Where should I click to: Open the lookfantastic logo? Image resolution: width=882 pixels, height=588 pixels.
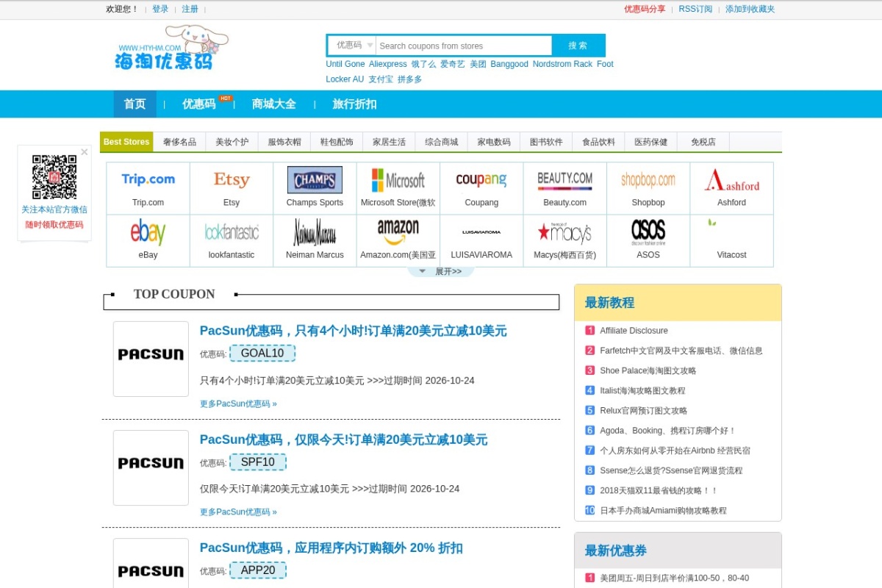click(x=232, y=232)
